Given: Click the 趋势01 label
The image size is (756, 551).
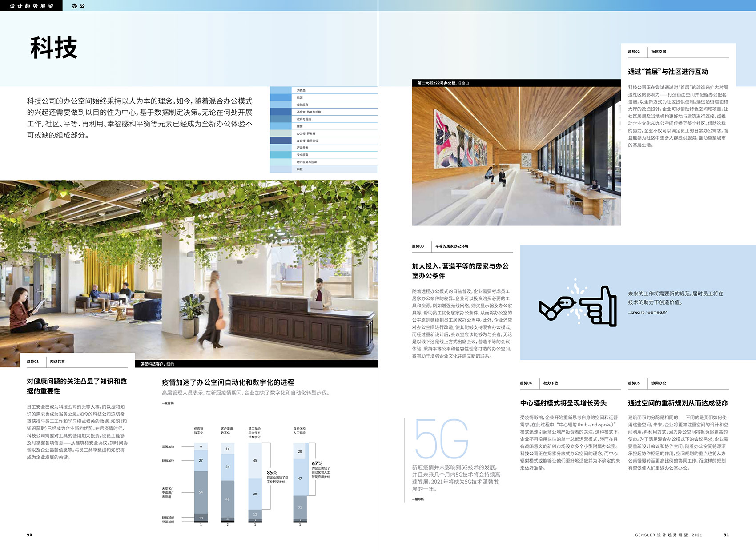Looking at the screenshot, I should tap(32, 362).
